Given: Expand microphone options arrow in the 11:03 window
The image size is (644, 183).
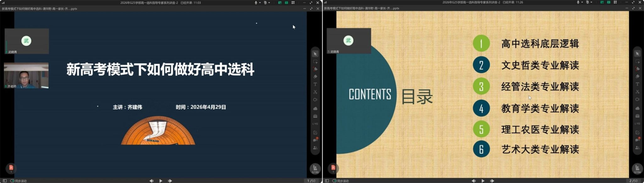Looking at the screenshot, I should (x=260, y=3).
